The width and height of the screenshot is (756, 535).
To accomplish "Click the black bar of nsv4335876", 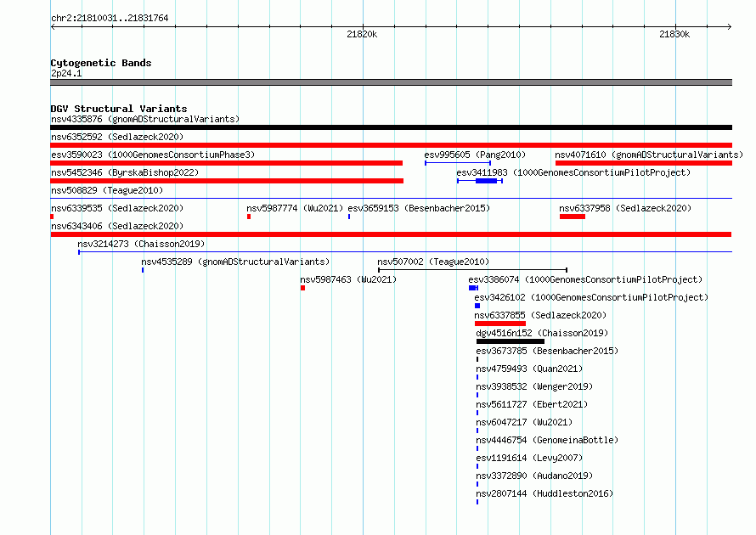I will click(x=391, y=127).
